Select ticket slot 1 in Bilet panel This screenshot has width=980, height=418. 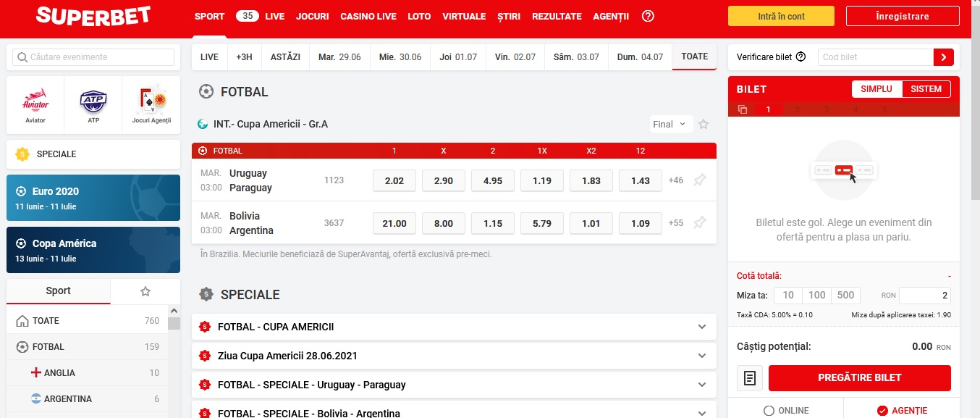coord(769,109)
